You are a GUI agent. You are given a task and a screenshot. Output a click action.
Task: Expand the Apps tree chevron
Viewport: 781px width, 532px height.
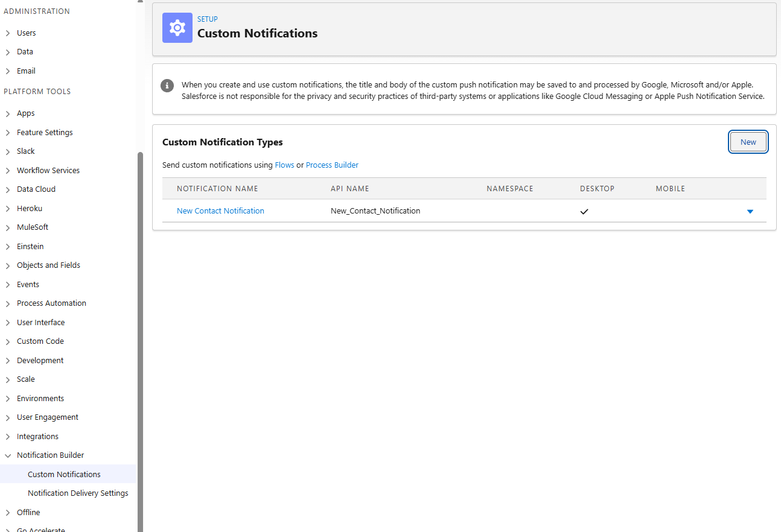(x=8, y=113)
